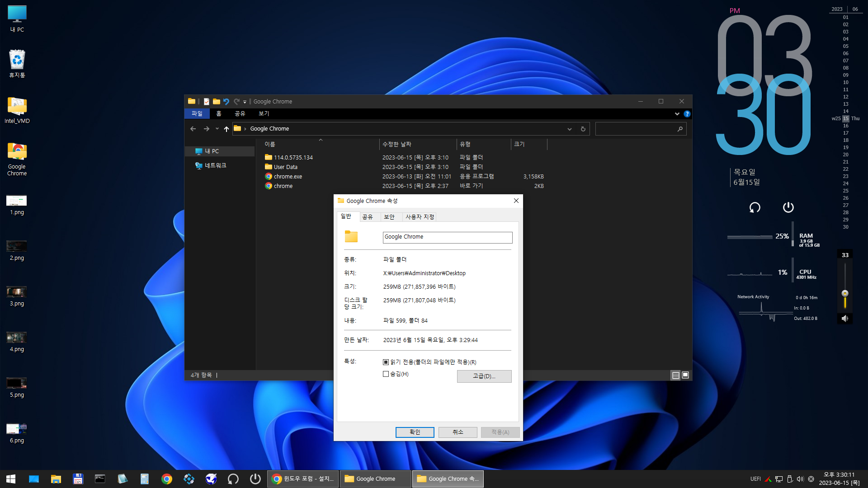This screenshot has height=488, width=868.
Task: Select the Google Chrome desktop folder
Action: click(x=17, y=159)
